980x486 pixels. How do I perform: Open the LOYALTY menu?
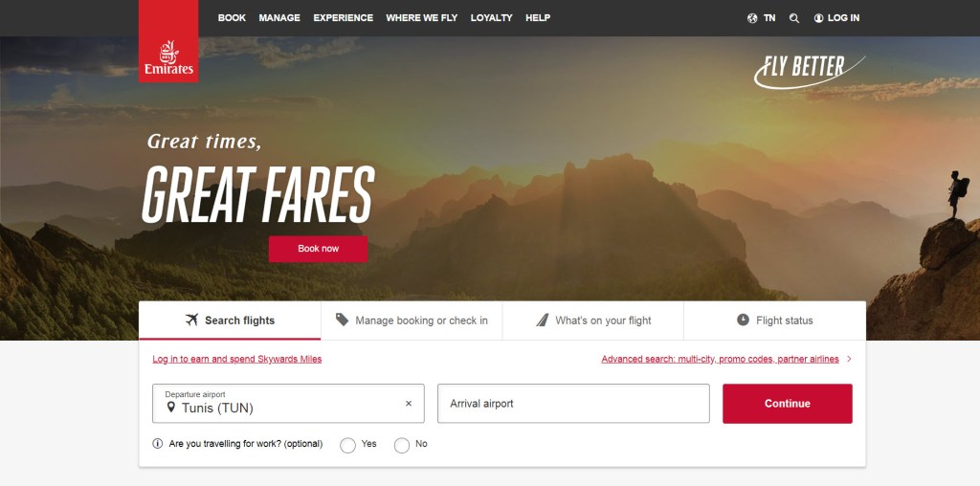[491, 18]
